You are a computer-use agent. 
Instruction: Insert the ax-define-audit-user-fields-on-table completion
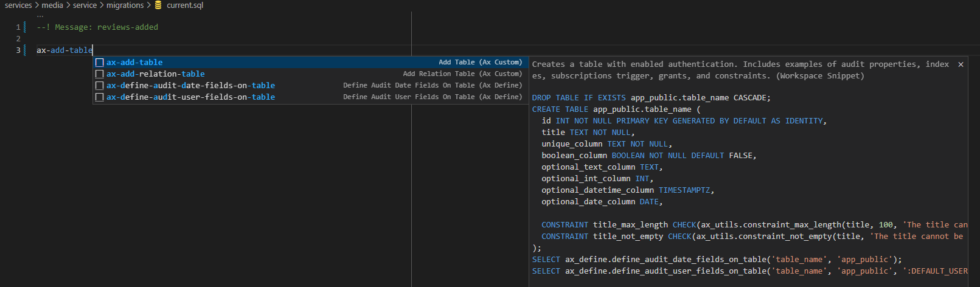point(190,97)
